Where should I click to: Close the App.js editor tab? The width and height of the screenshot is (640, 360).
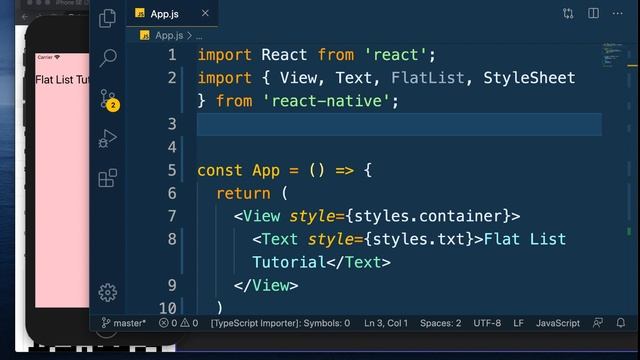[x=205, y=13]
